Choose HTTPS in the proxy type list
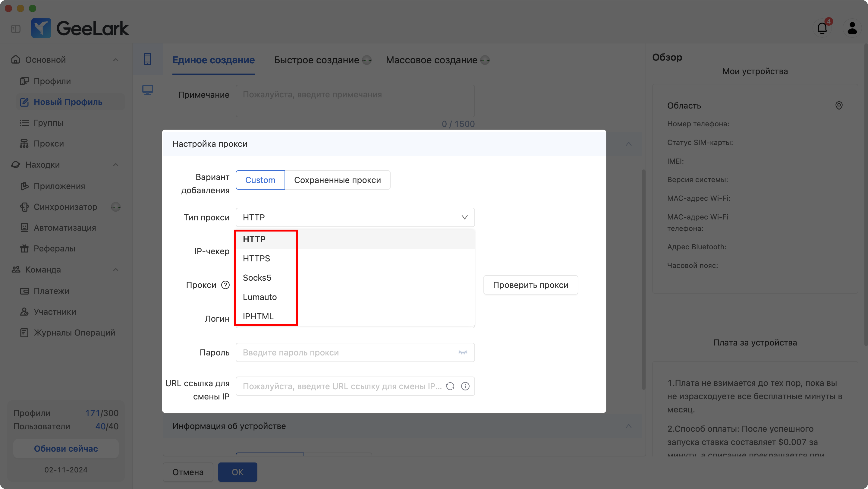Viewport: 868px width, 489px height. tap(355, 258)
